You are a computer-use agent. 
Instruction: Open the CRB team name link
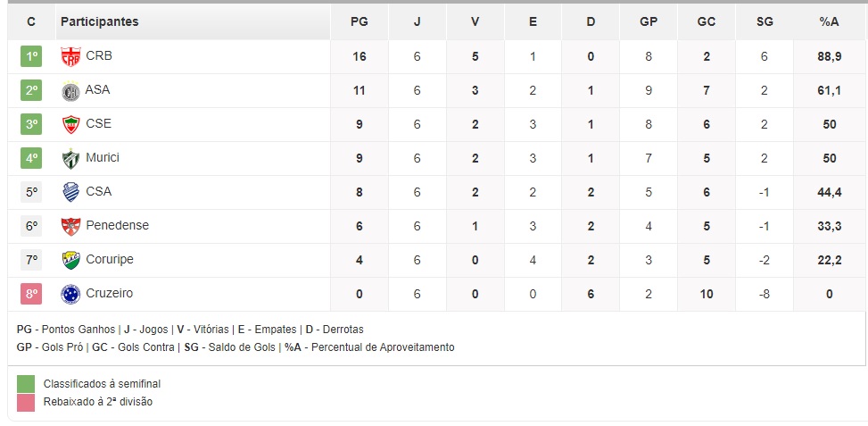pyautogui.click(x=99, y=56)
